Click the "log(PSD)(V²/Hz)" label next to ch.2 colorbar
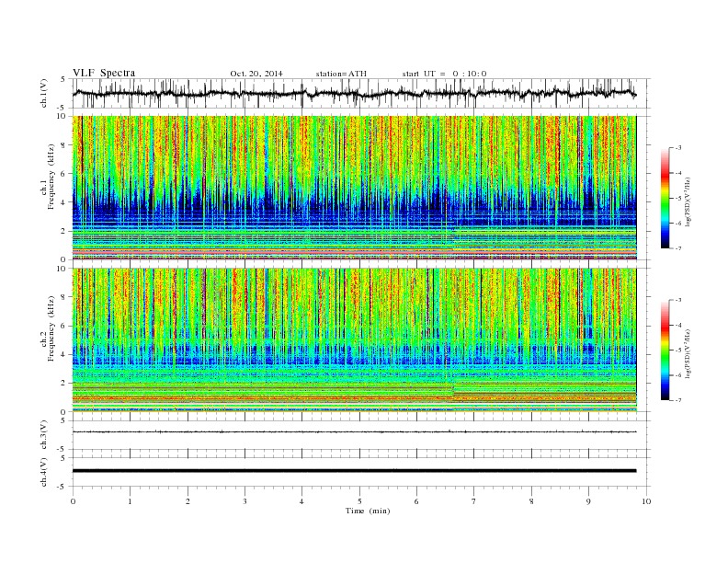Image resolution: width=728 pixels, height=563 pixels. (x=689, y=353)
